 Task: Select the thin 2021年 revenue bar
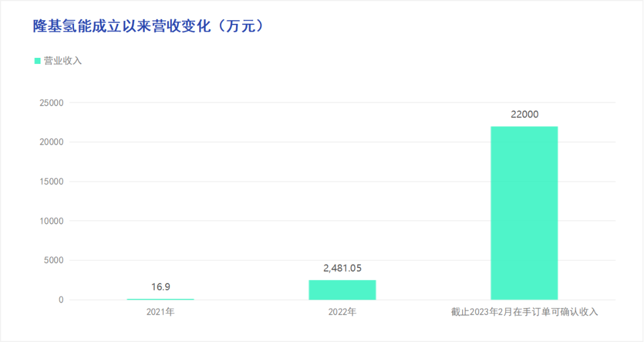pos(160,298)
